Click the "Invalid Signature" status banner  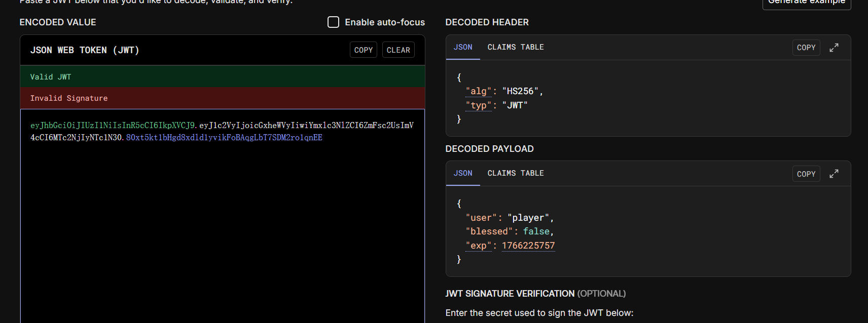pos(222,98)
